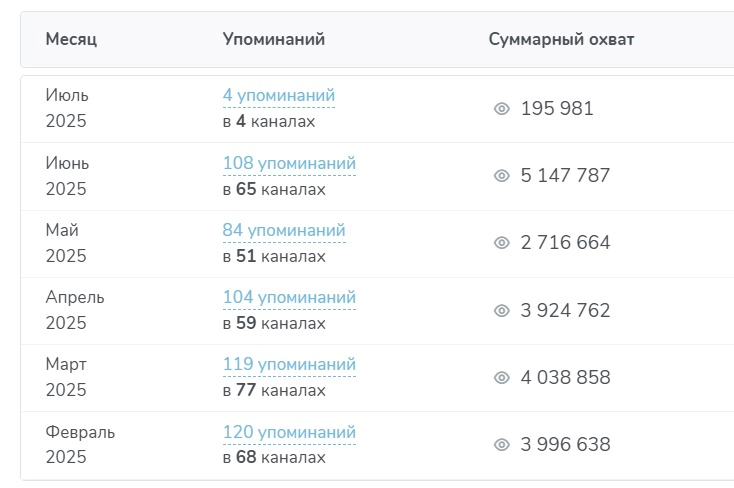Select the Февраль 2025 month cell
This screenshot has width=734, height=488.
[80, 444]
